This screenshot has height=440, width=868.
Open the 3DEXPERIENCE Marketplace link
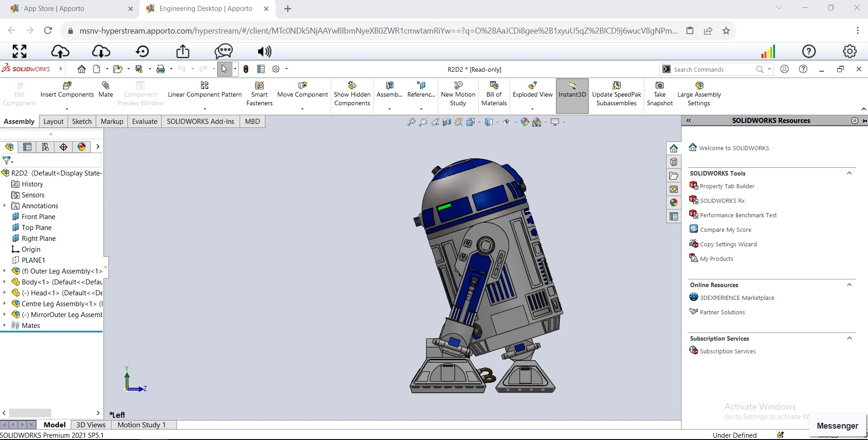[736, 298]
